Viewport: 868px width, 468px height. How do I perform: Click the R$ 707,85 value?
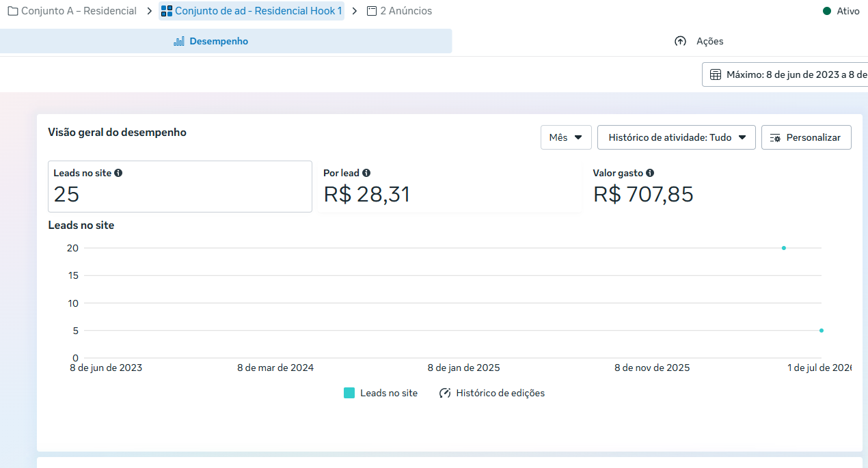coord(643,195)
